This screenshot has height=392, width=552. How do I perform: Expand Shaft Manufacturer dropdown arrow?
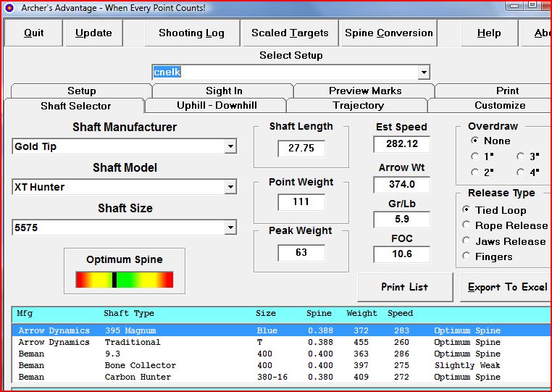230,146
